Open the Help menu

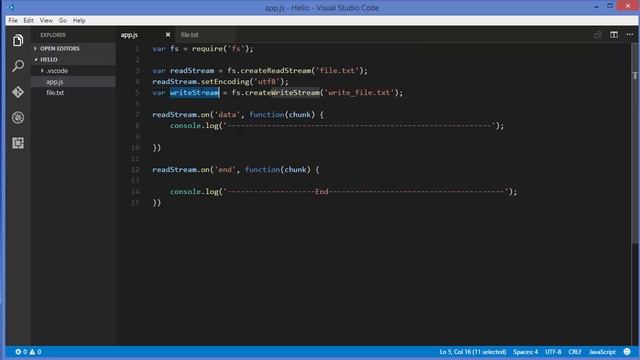(x=79, y=20)
